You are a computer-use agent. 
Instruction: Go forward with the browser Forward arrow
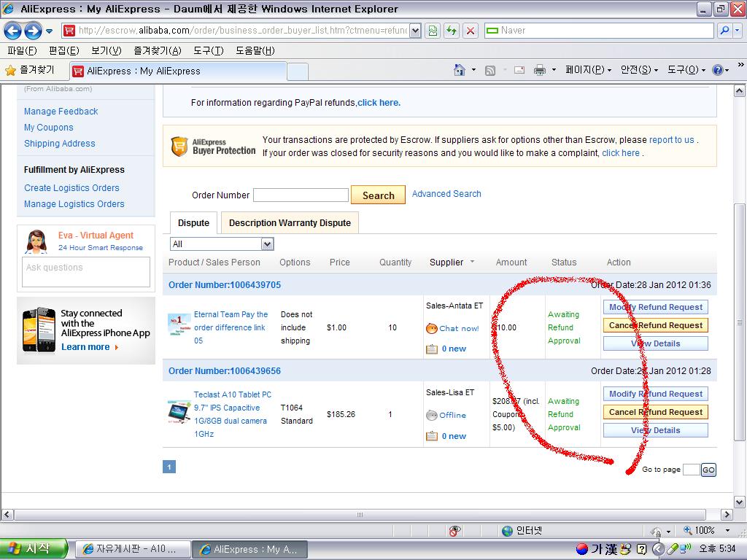point(33,31)
